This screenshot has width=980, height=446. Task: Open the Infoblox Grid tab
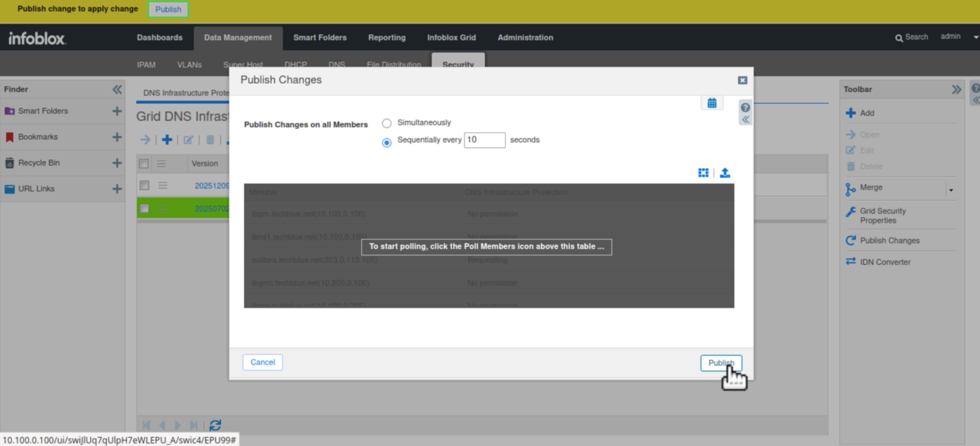[451, 38]
